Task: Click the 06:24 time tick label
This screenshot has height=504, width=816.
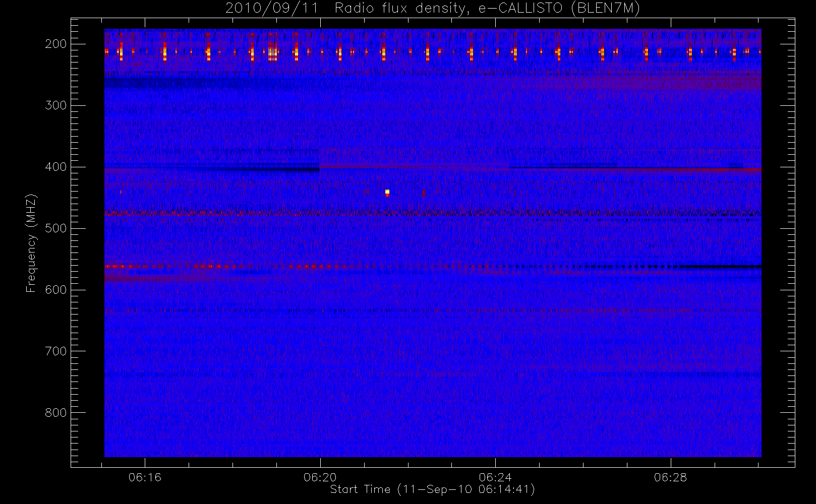Action: pyautogui.click(x=495, y=477)
